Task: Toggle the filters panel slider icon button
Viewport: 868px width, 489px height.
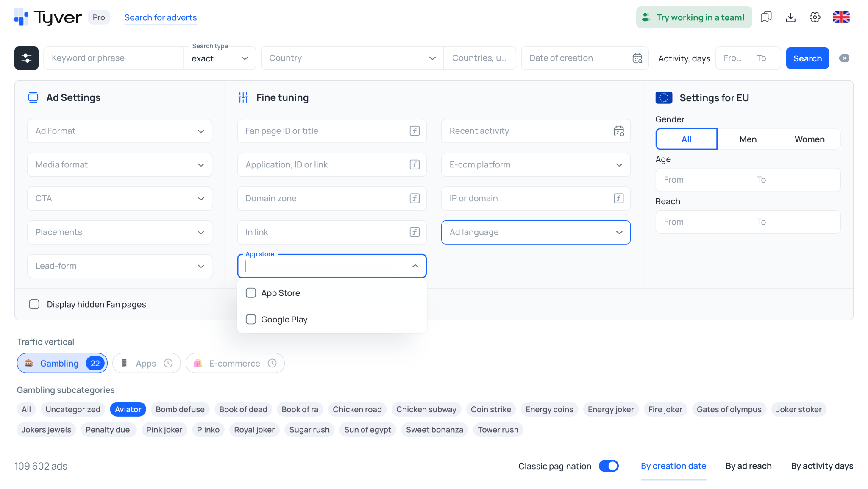Action: coord(26,58)
